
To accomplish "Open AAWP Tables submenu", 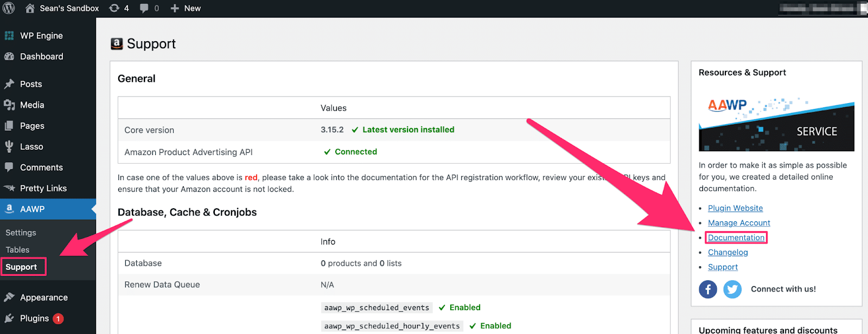I will tap(17, 250).
